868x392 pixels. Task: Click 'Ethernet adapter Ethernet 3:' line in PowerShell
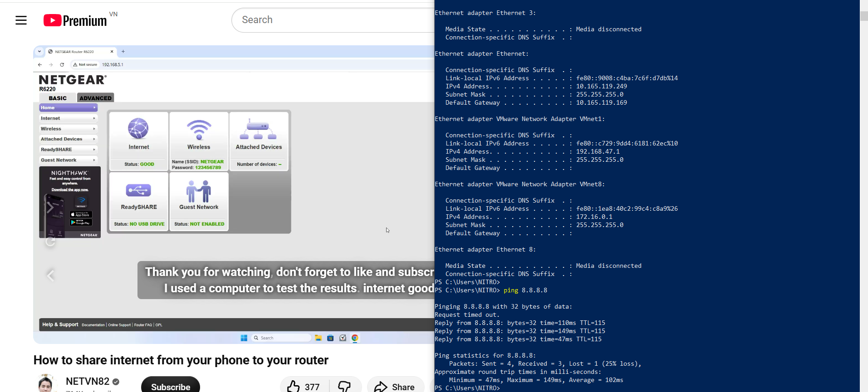485,13
